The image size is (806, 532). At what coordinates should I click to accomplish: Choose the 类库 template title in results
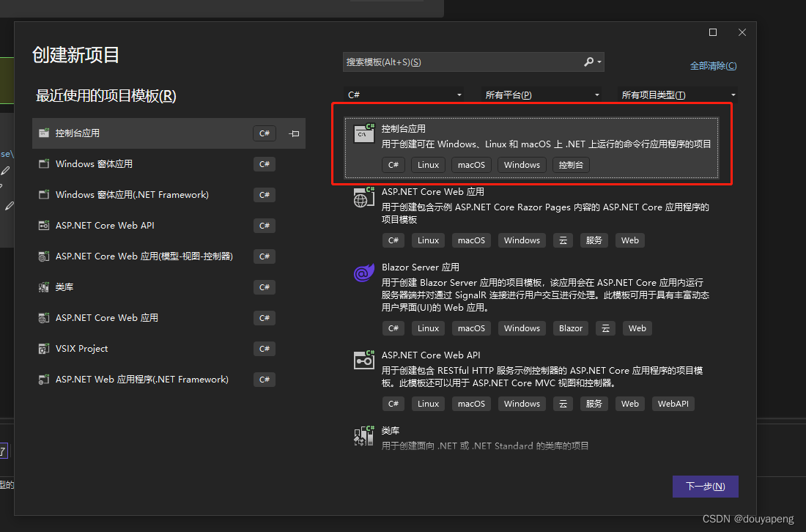tap(391, 431)
